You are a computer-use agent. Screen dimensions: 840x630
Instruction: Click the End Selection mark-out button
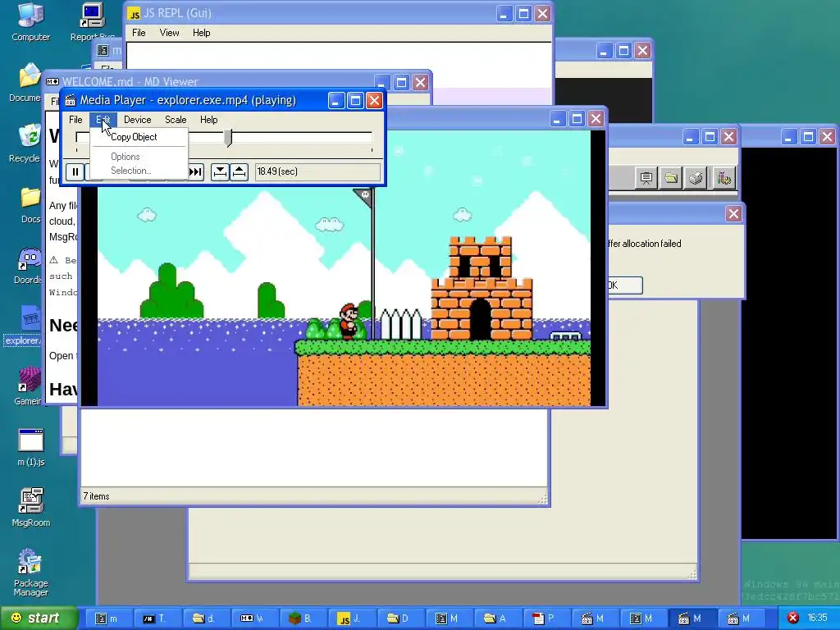pos(240,172)
